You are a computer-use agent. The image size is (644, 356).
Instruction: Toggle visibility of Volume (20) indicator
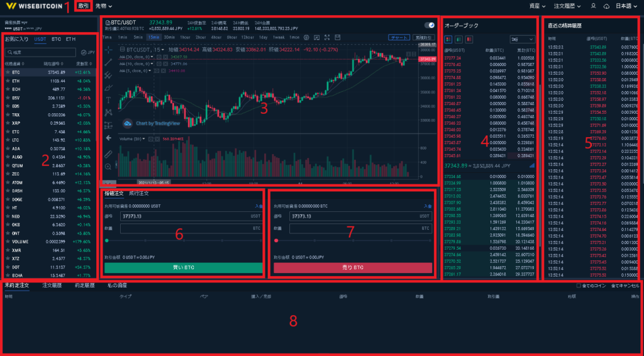[x=151, y=139]
